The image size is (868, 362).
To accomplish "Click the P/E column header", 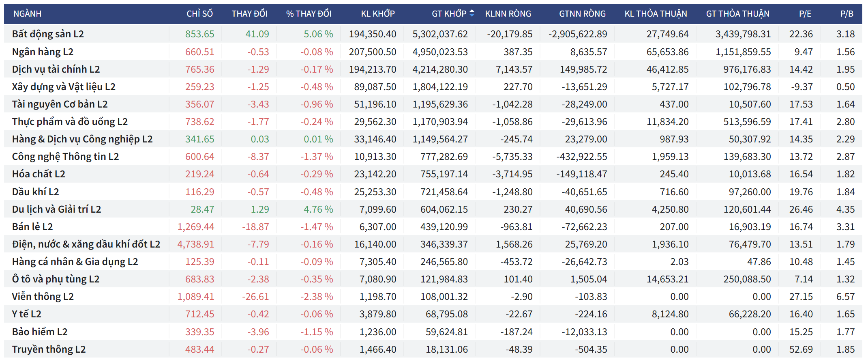I will click(805, 14).
